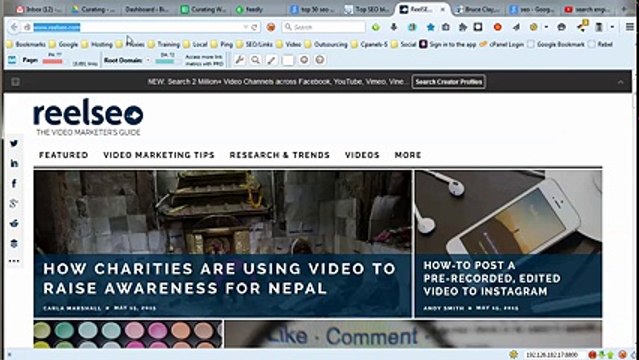Expand the small dropdown arrow before the hamburger menu
639x360 pixels.
click(x=612, y=27)
